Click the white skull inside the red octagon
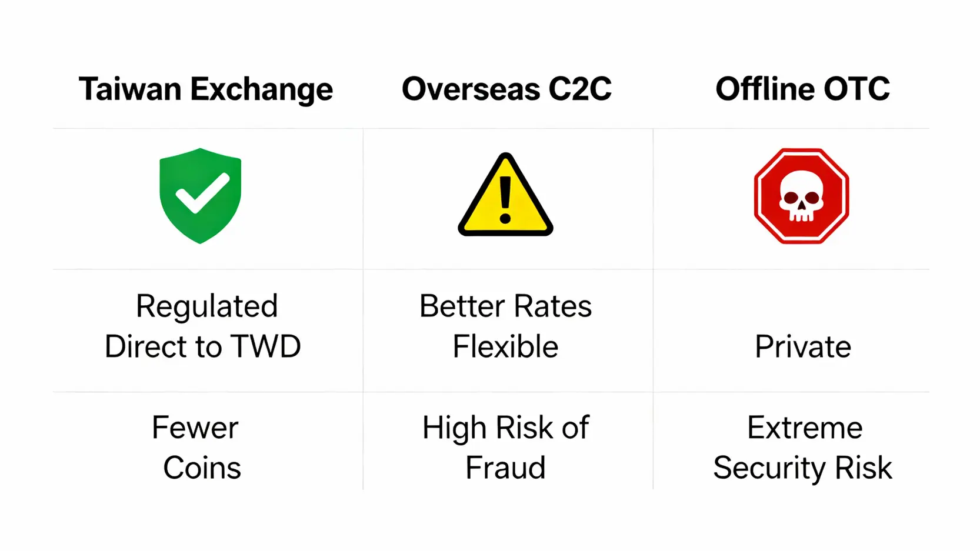Image resolution: width=980 pixels, height=551 pixels. tap(801, 199)
